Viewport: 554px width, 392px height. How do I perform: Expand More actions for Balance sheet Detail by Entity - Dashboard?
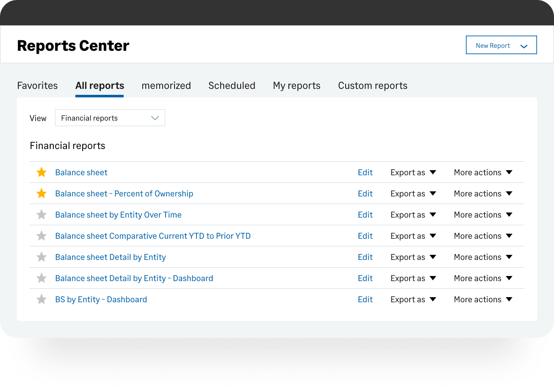[483, 278]
